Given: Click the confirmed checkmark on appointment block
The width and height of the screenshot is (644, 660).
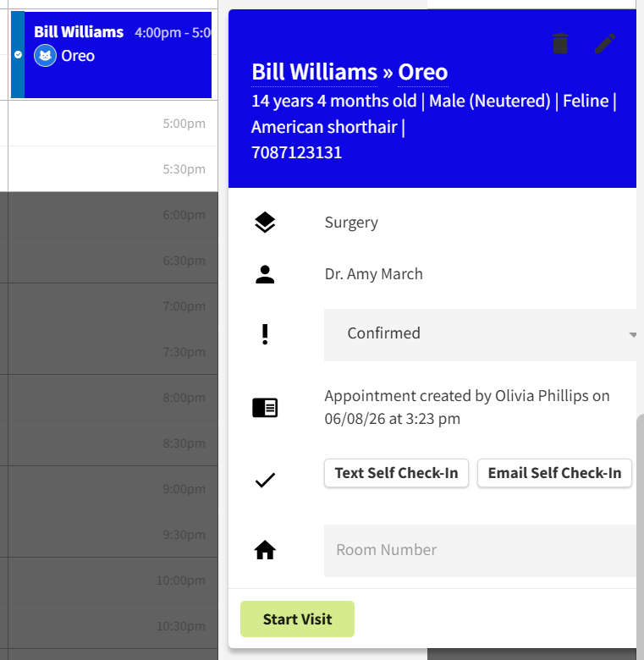Looking at the screenshot, I should click(x=18, y=55).
